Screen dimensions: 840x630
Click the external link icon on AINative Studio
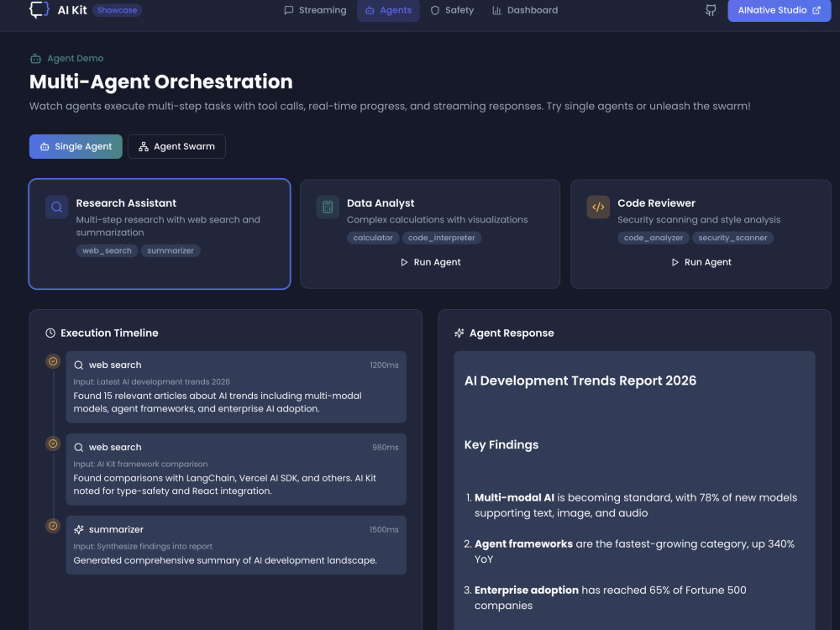pyautogui.click(x=816, y=10)
